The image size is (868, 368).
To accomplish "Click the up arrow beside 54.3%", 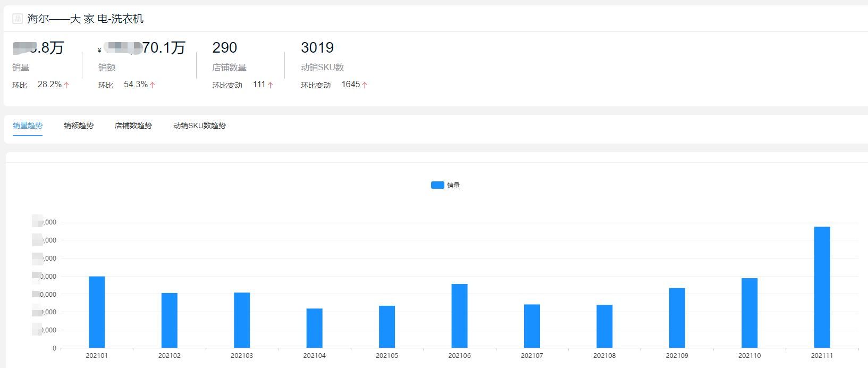I will tap(153, 85).
